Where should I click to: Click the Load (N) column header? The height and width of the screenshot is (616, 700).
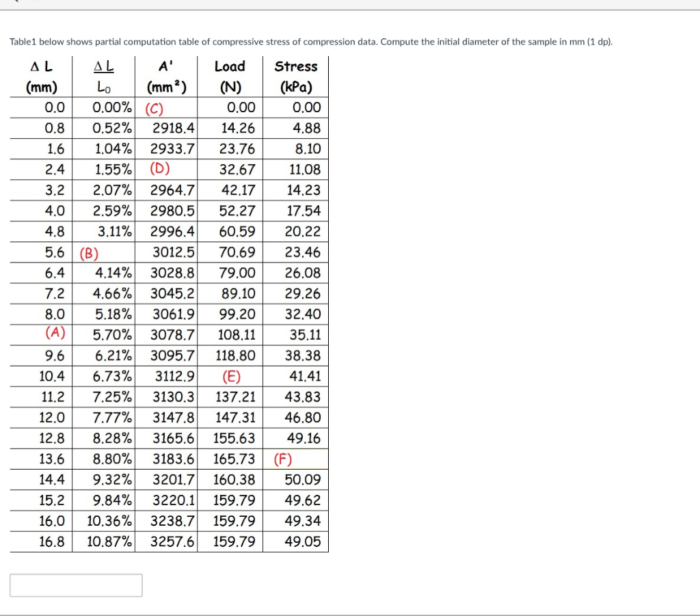(x=230, y=75)
